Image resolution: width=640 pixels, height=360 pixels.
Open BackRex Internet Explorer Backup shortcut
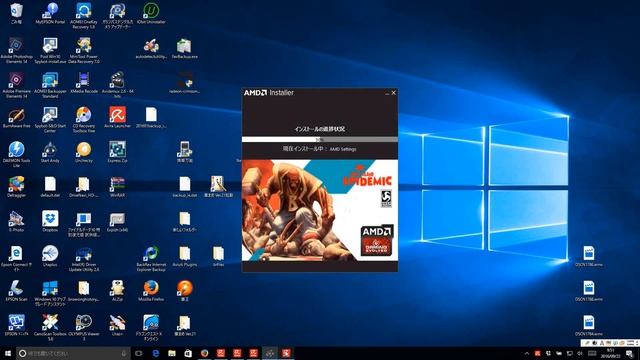click(151, 258)
